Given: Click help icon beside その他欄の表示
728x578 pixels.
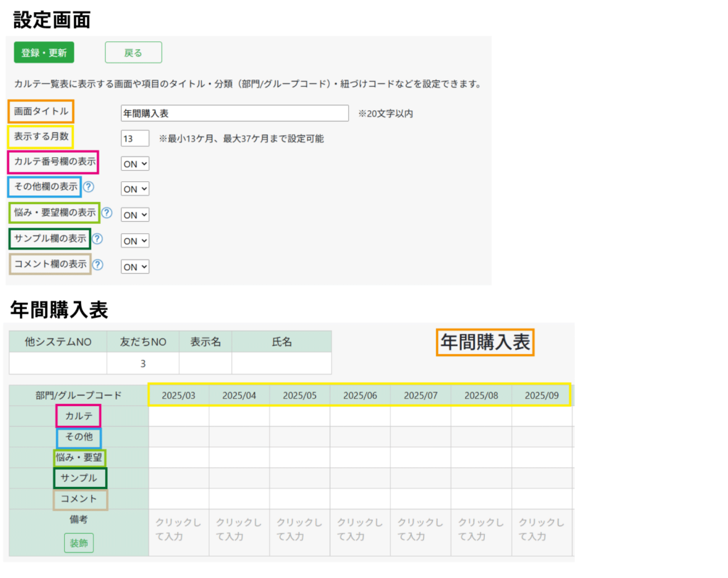Looking at the screenshot, I should [x=89, y=188].
